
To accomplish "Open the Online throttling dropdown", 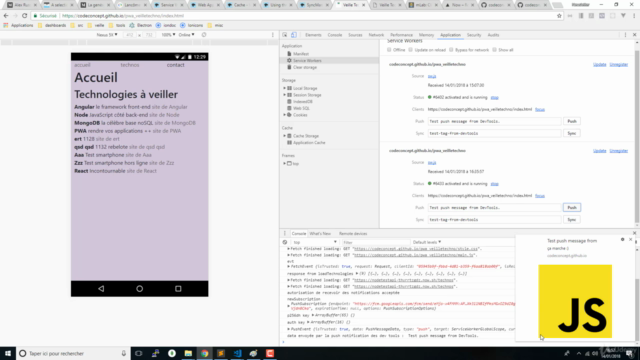I will click(x=187, y=35).
